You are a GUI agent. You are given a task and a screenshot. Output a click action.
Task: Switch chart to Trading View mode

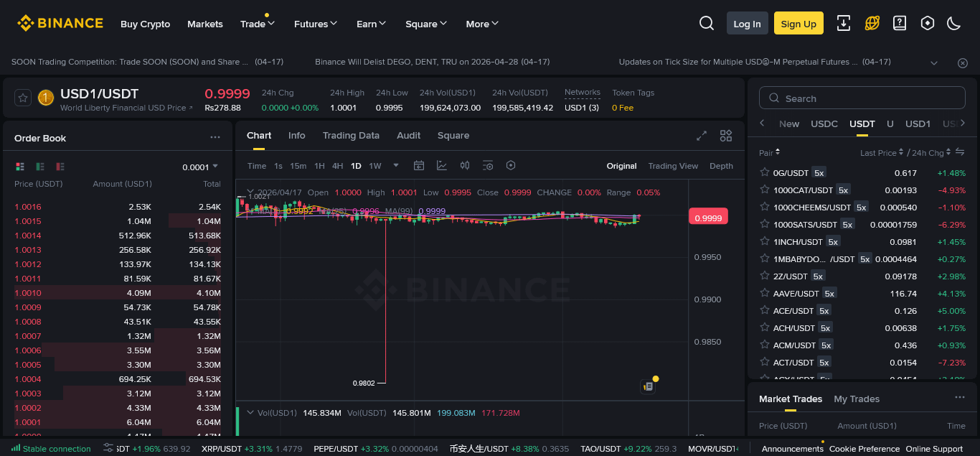coord(673,166)
